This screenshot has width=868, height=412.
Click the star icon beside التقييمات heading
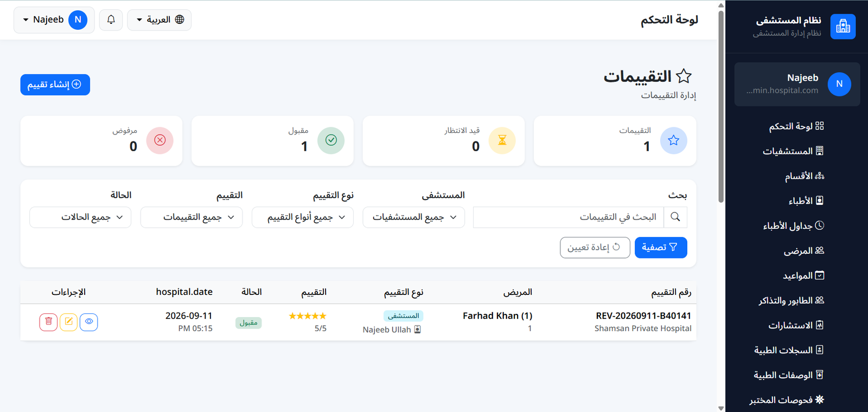click(684, 76)
